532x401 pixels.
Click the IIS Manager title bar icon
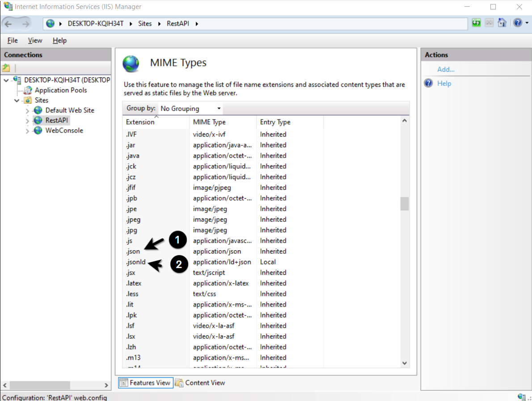(x=8, y=6)
